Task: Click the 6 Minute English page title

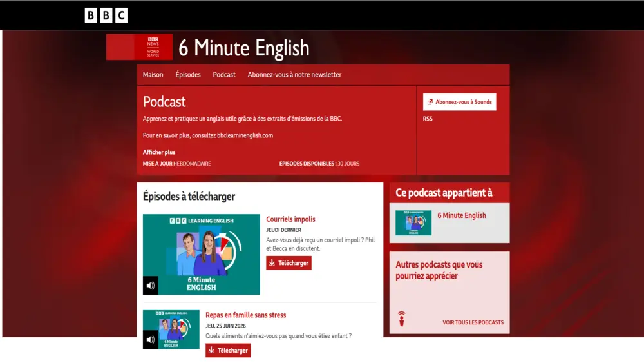Action: pos(243,48)
